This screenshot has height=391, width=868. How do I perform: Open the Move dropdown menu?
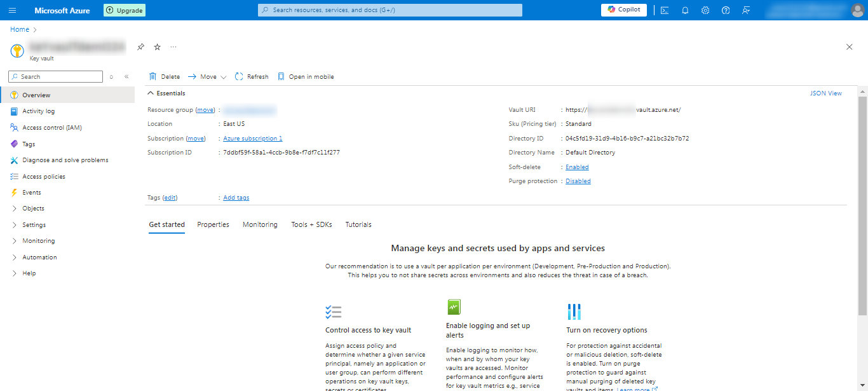[x=207, y=77]
